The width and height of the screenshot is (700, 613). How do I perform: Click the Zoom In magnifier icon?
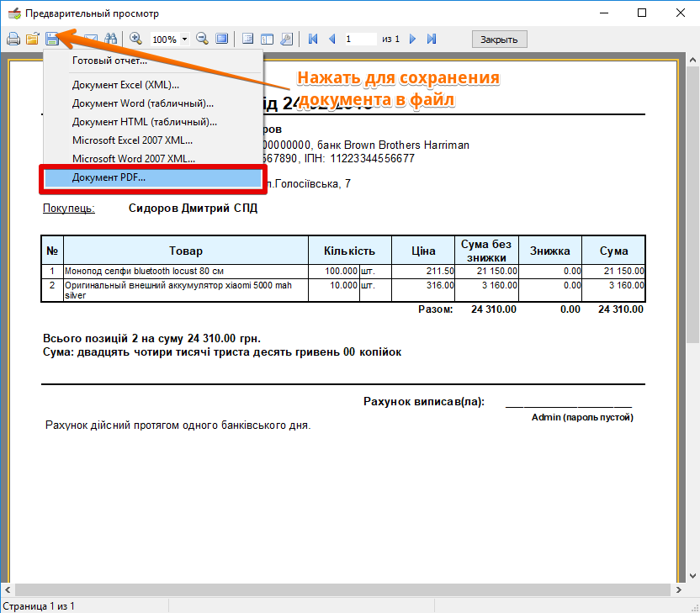click(x=135, y=40)
